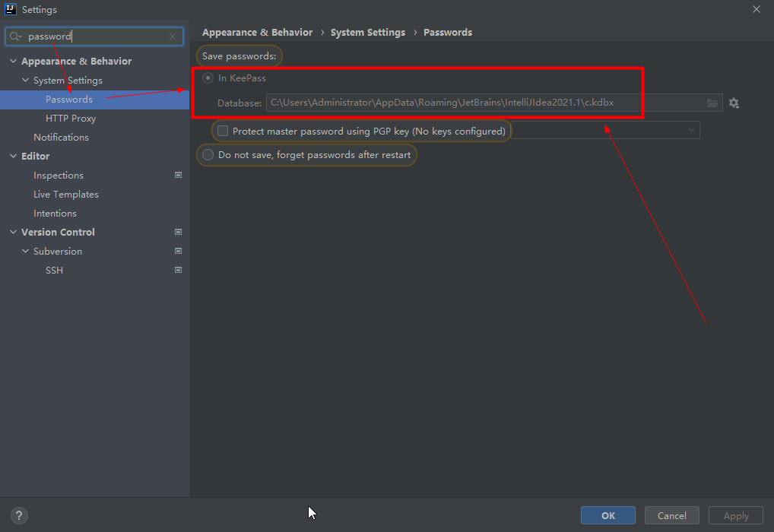Click Passwords in the breadcrumb
This screenshot has width=774, height=532.
[x=448, y=33]
